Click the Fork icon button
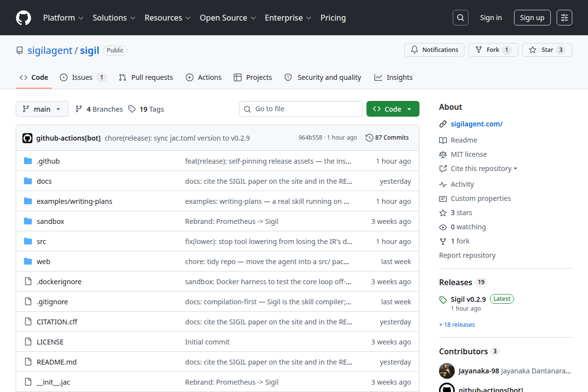 493,50
